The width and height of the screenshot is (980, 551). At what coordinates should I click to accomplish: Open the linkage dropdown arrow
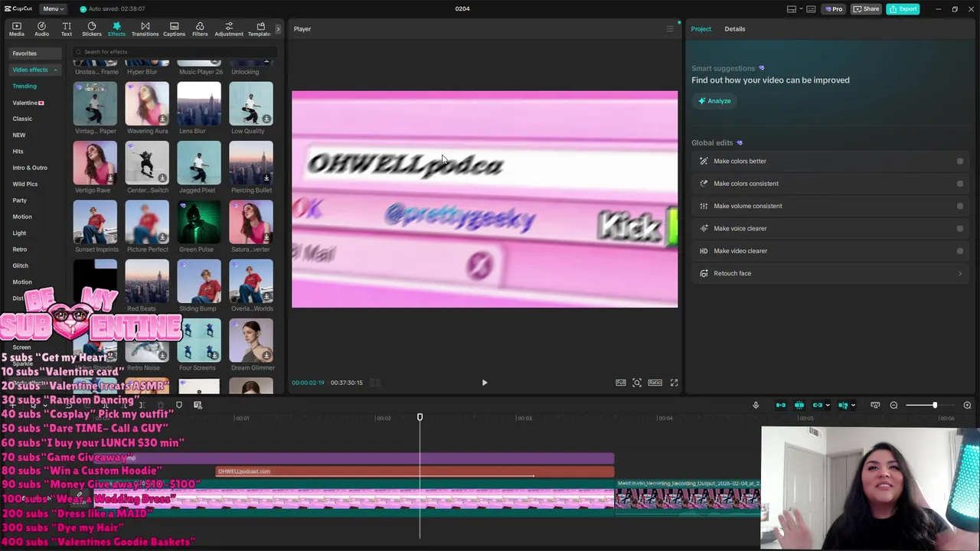coord(828,406)
